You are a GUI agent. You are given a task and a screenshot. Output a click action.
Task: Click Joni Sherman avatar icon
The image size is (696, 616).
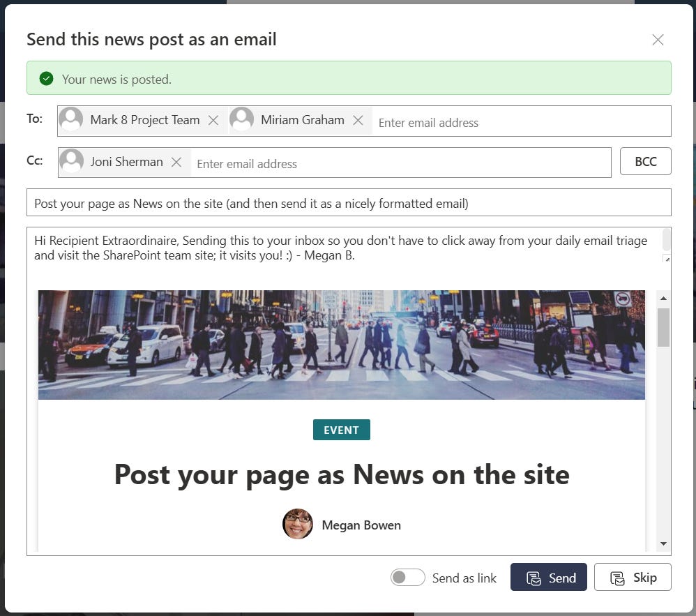[71, 160]
